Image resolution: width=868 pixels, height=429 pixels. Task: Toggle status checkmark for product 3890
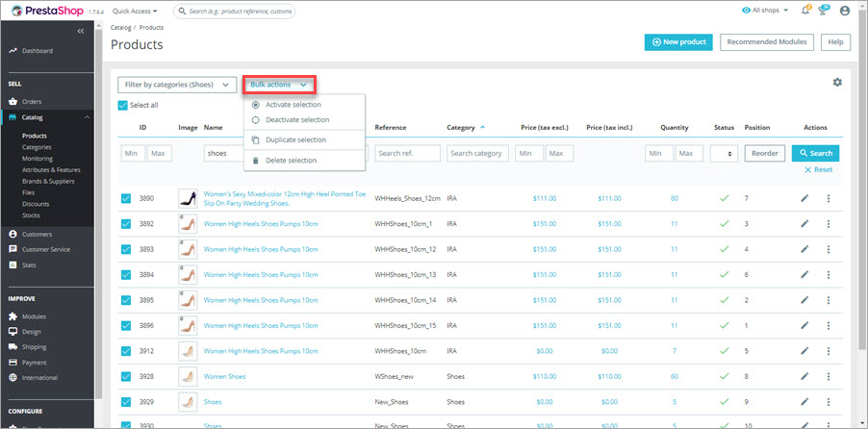tap(724, 198)
